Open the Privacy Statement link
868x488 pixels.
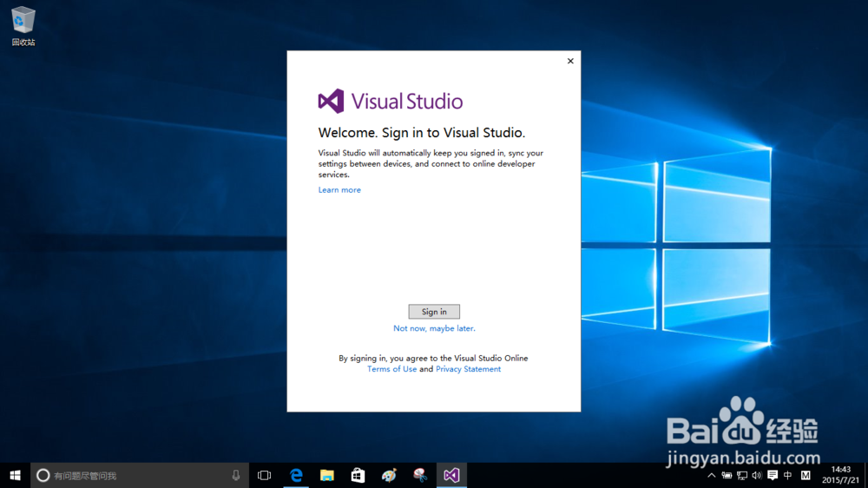469,369
